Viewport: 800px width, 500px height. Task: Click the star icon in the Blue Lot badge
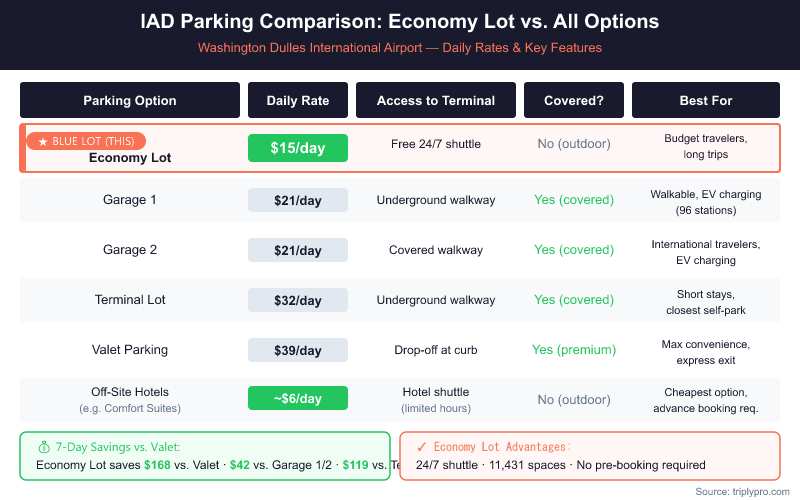coord(43,142)
